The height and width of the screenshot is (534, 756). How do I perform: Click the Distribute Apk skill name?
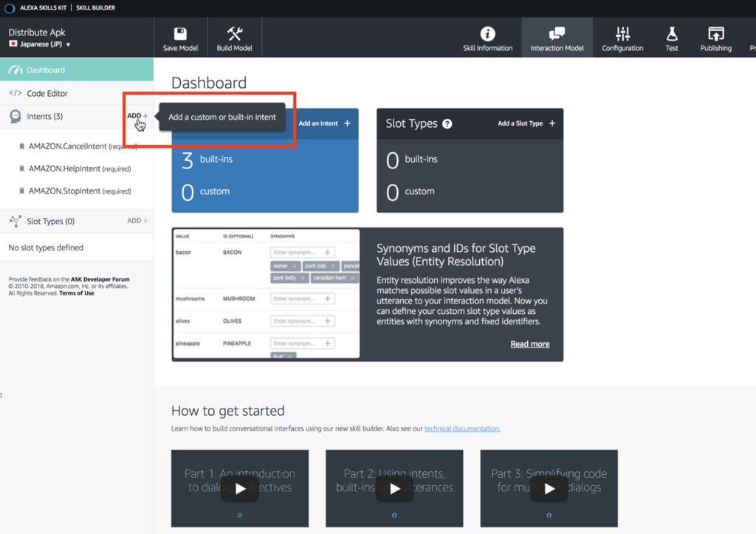click(x=37, y=32)
